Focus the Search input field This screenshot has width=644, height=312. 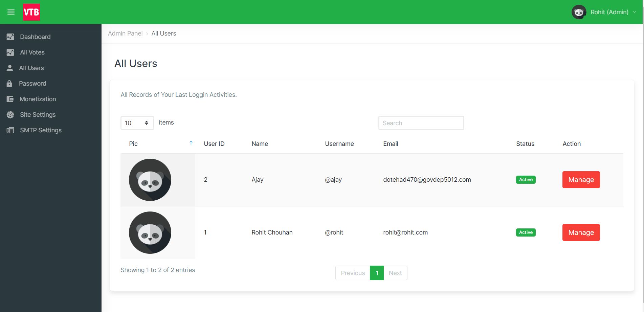coord(421,123)
